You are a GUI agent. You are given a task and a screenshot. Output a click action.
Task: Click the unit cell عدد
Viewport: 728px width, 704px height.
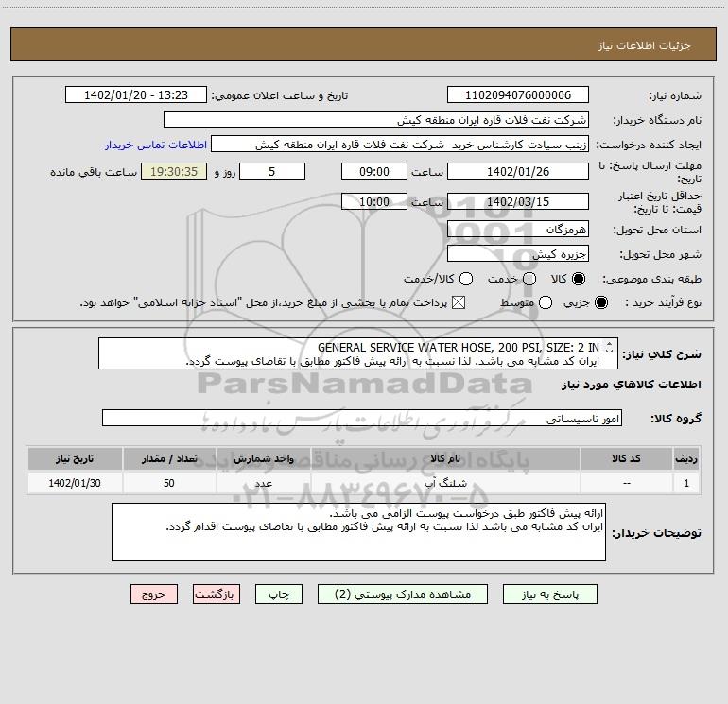point(263,483)
